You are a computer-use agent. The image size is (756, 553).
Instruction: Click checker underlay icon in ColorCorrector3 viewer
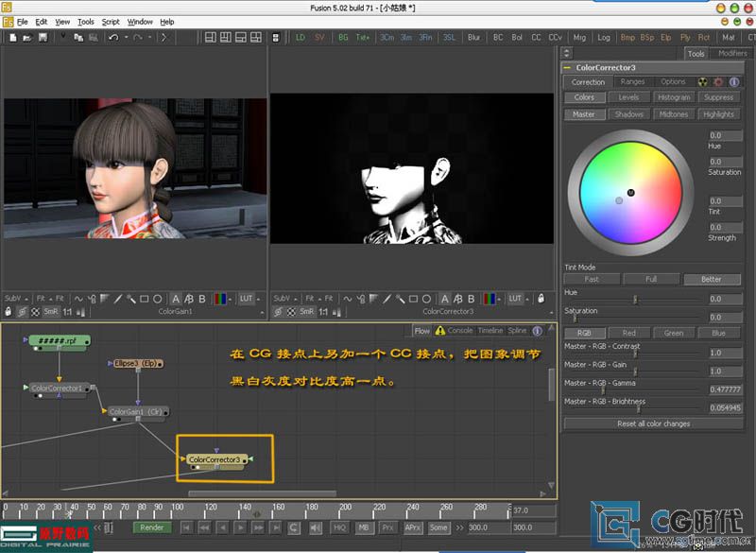click(x=291, y=312)
